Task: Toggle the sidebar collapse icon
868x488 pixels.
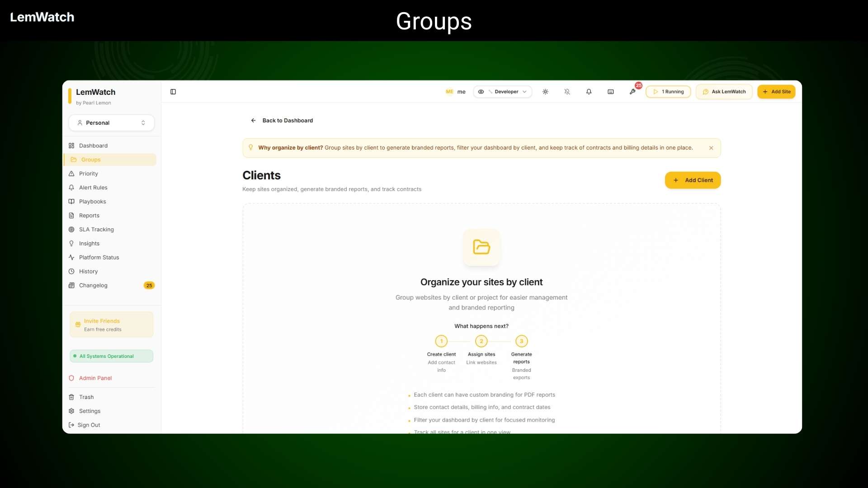Action: (x=173, y=92)
